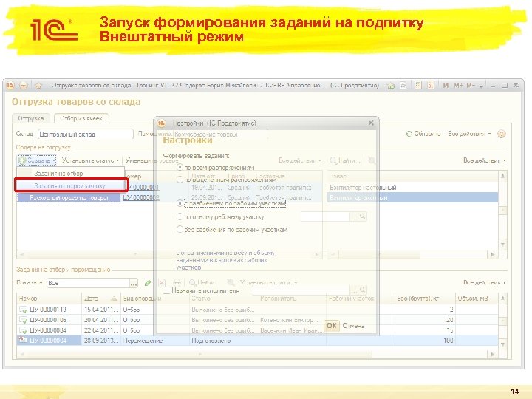Click the M- memory subtract button

tap(471, 86)
